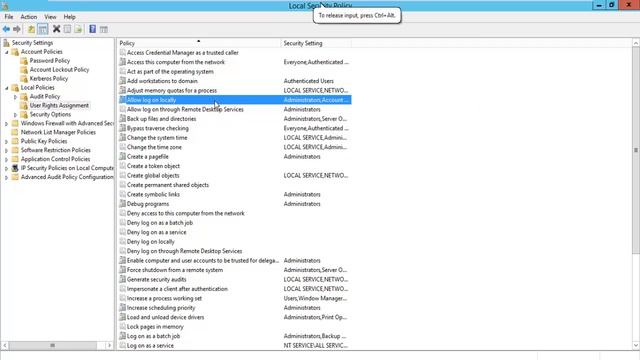Click the icon beside Generate security audits
The height and width of the screenshot is (360, 640).
pos(122,279)
